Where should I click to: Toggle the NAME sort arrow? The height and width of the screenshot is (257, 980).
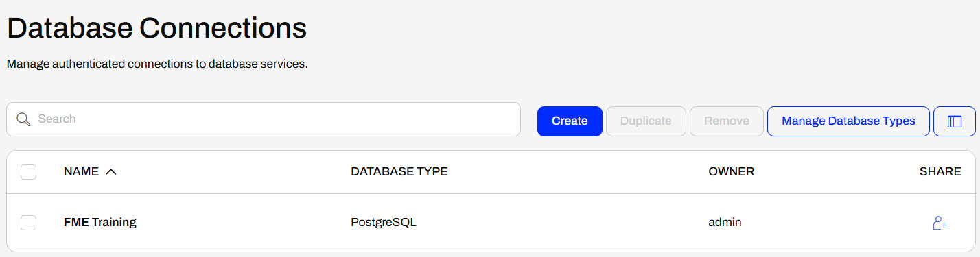(110, 172)
